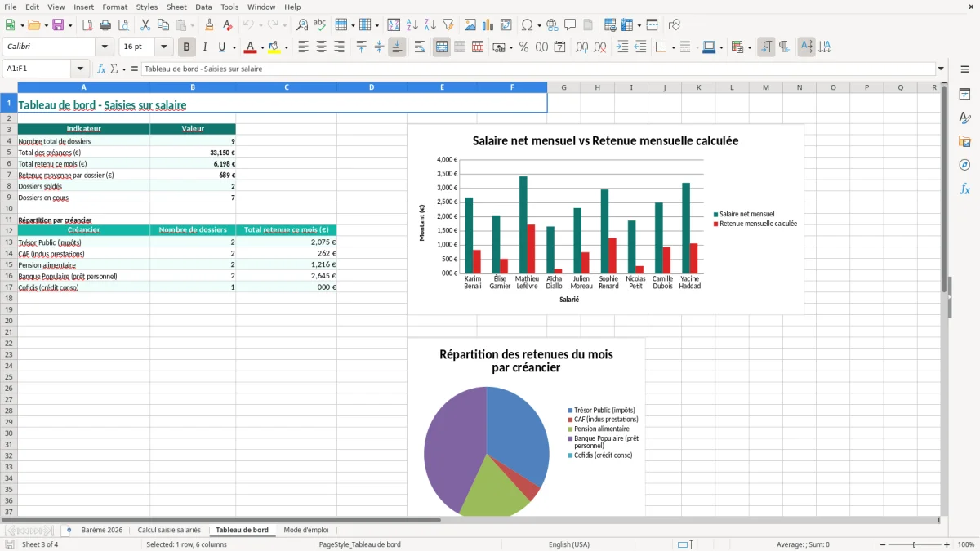Click the English (USA) language status field
The width and height of the screenshot is (980, 551).
569,544
